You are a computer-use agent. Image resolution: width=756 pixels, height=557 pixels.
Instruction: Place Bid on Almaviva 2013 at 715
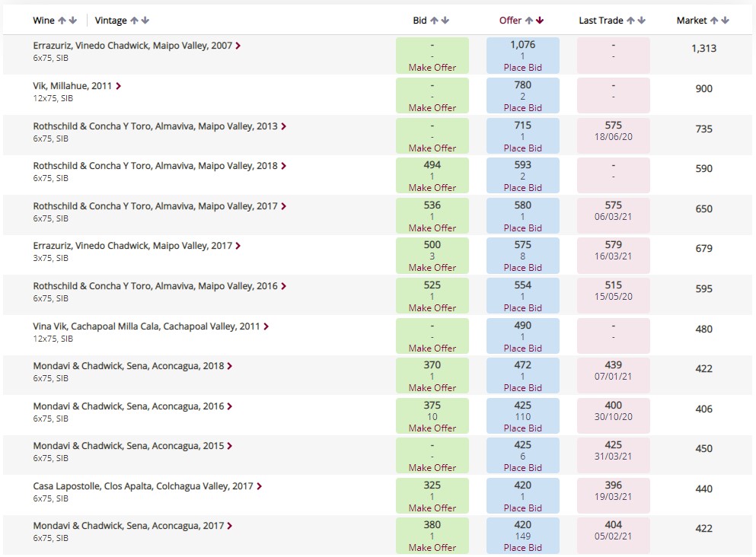point(522,148)
